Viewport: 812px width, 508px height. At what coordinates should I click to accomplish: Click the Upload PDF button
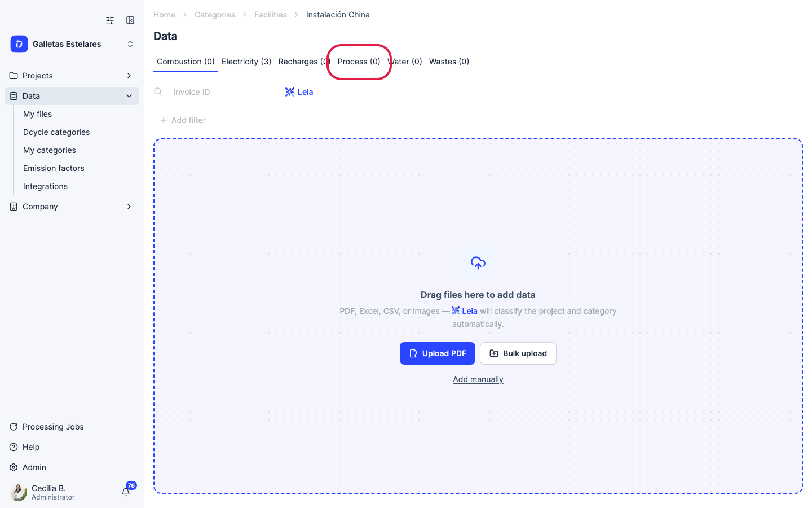(x=438, y=353)
